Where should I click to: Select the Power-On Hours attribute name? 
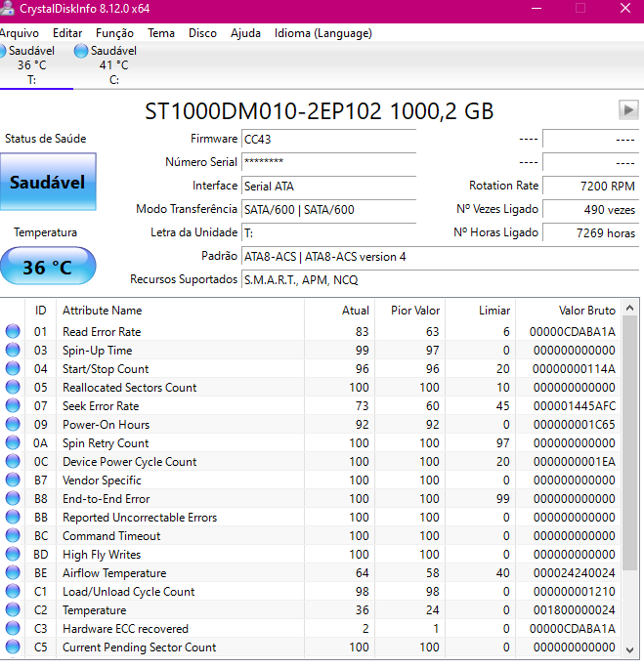pyautogui.click(x=107, y=424)
